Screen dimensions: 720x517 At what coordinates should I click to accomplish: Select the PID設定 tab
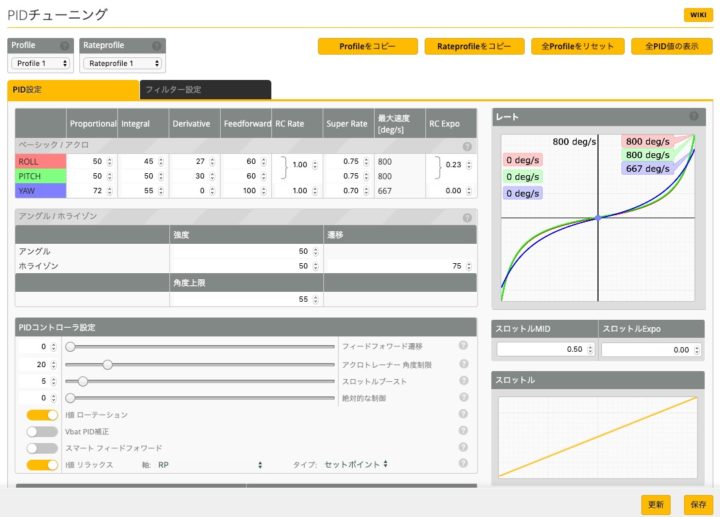click(72, 90)
